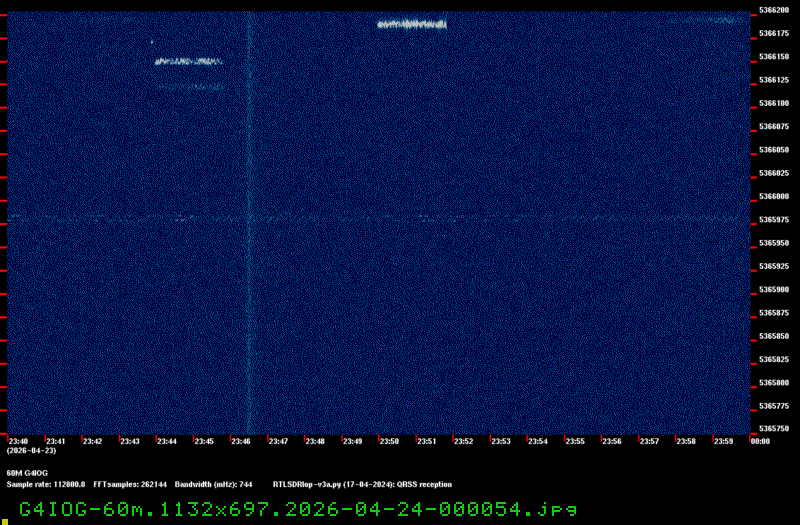Click the Sample rate: 112800.0 value
Screen dimensions: 800x525
tap(46, 485)
